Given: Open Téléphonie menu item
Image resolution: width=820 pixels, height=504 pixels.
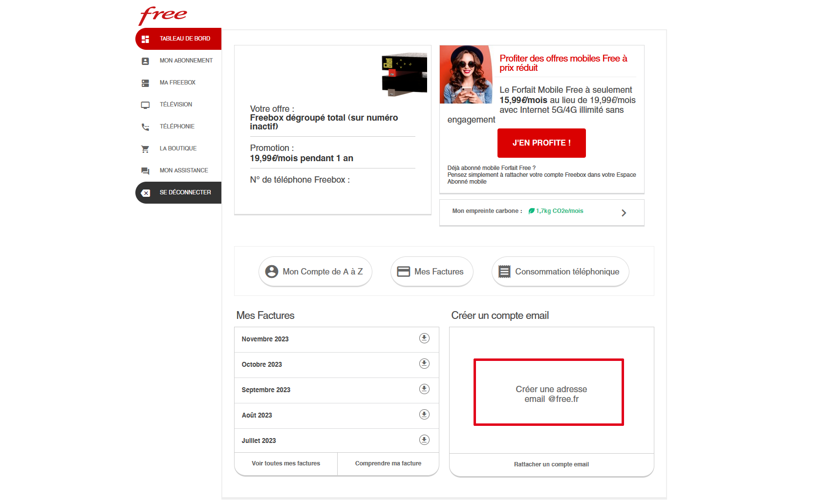Looking at the screenshot, I should [178, 126].
